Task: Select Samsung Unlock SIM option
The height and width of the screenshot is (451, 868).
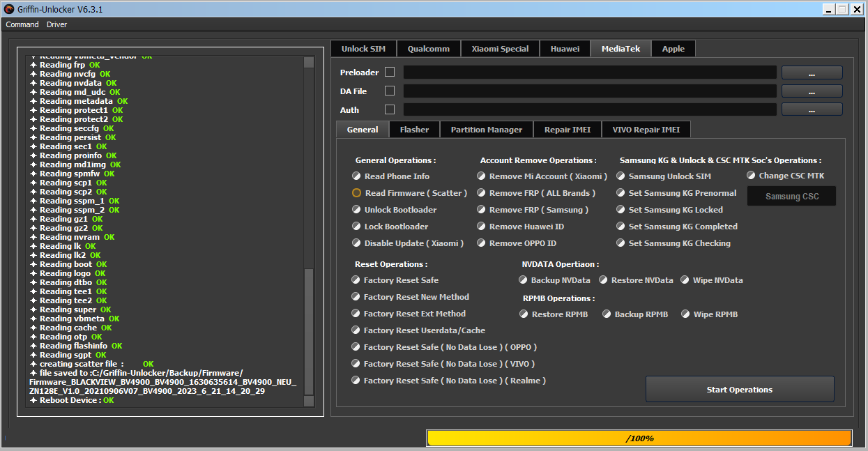Action: click(621, 176)
